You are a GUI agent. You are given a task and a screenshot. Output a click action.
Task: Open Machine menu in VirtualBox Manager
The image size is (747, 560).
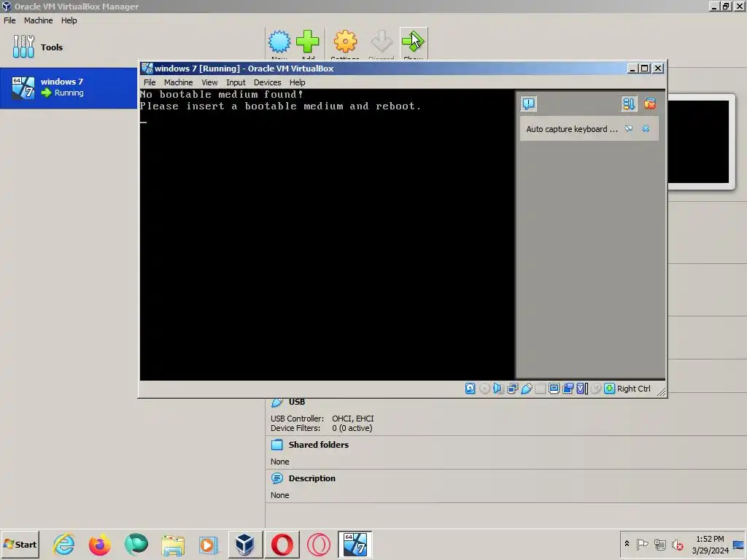point(38,20)
